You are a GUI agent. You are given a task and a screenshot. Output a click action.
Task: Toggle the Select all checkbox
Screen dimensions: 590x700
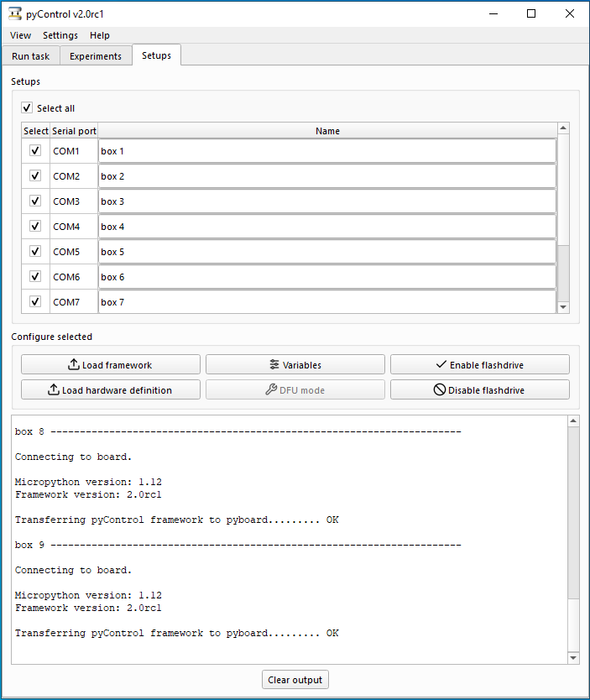27,107
